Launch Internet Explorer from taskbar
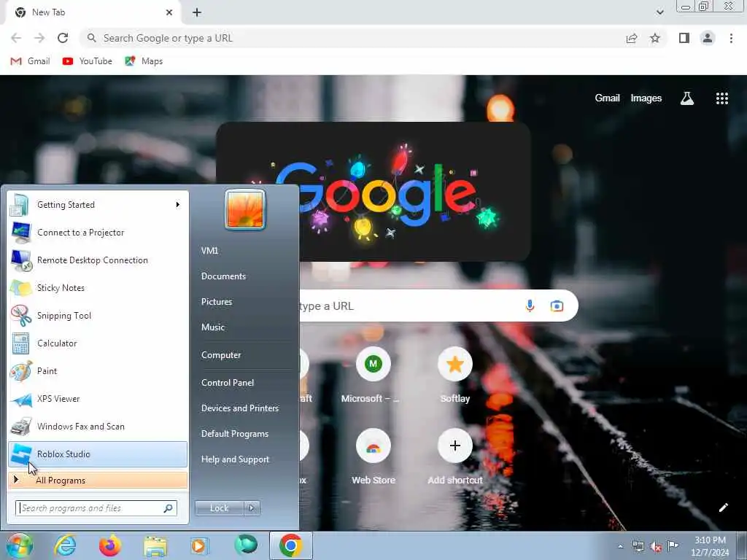This screenshot has height=560, width=747. click(65, 545)
